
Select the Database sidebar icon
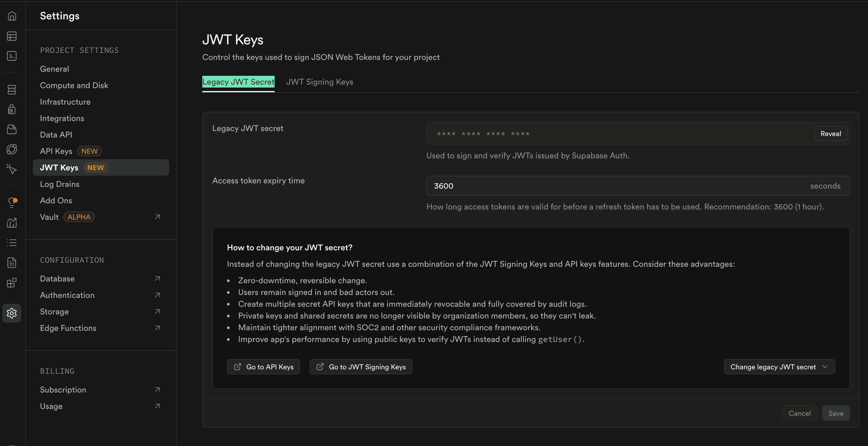tap(12, 89)
